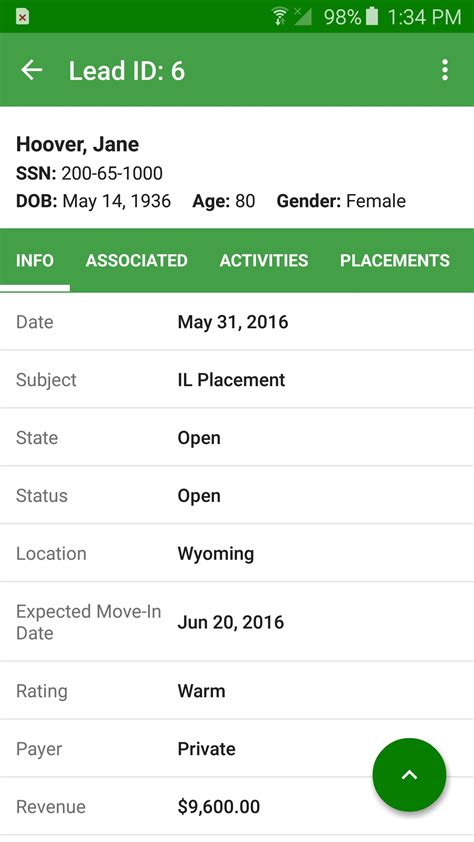Tap the no-signal cellular icon
This screenshot has height=842, width=474.
click(x=303, y=17)
